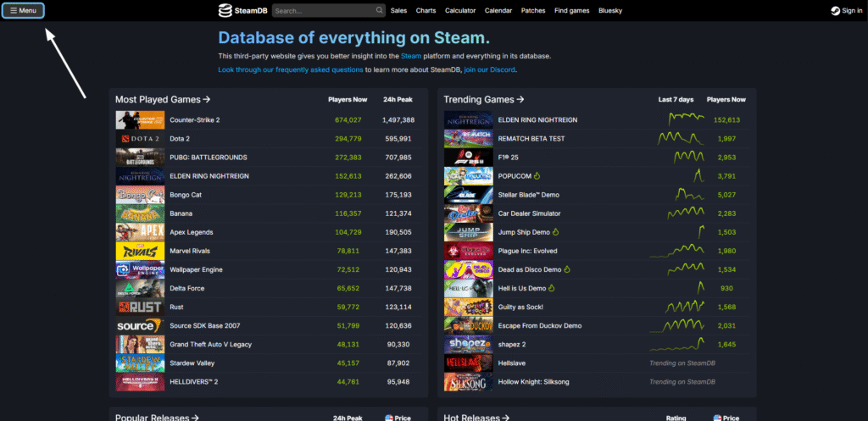
Task: Click the fire icon next to POPUCOM
Action: 537,176
